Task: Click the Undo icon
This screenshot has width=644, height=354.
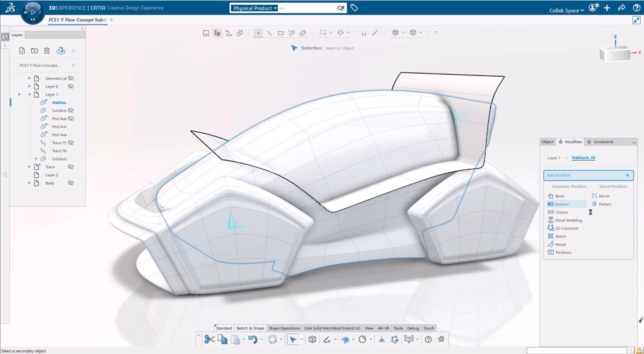Action: tap(253, 339)
